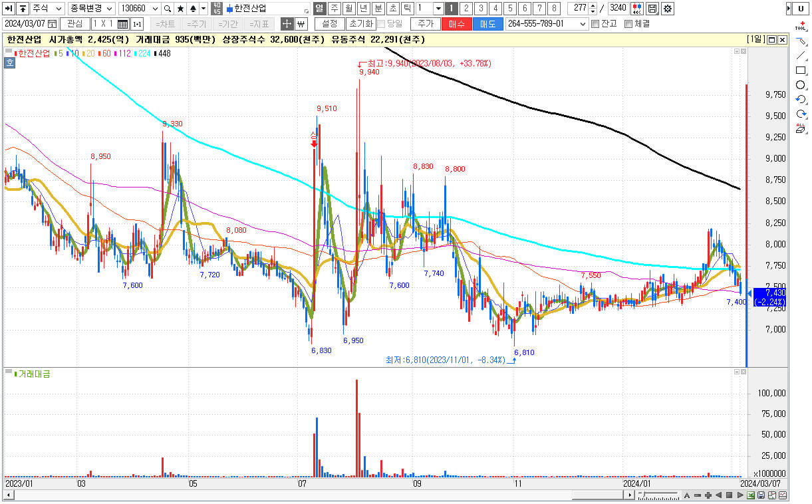Screen dimensions: 812x504
Task: Click the 1+1 chart split icon
Action: pyautogui.click(x=137, y=24)
